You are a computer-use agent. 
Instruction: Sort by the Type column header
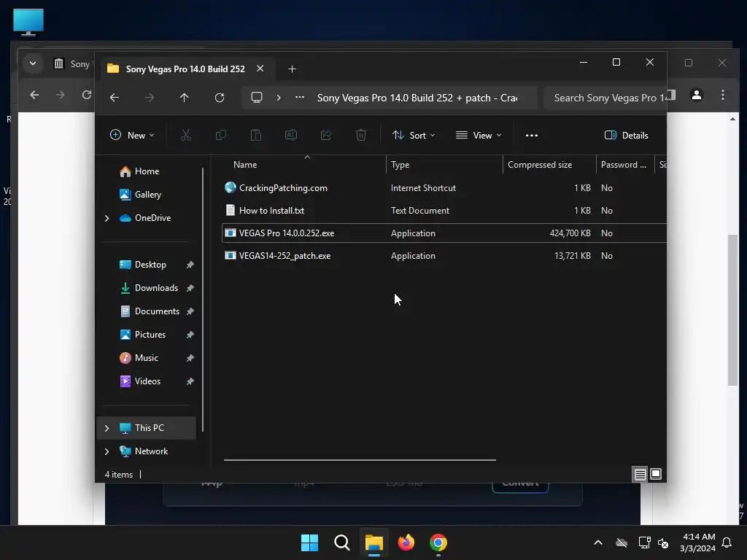(x=444, y=165)
